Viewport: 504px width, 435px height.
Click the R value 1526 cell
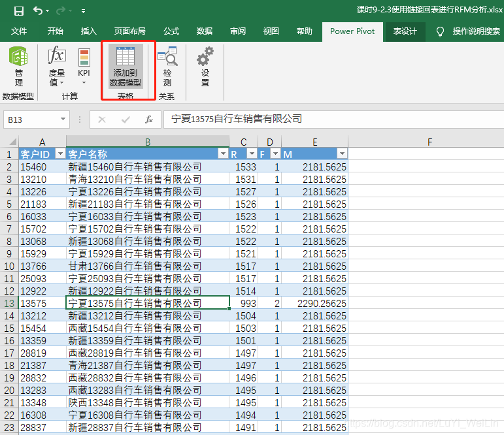244,204
